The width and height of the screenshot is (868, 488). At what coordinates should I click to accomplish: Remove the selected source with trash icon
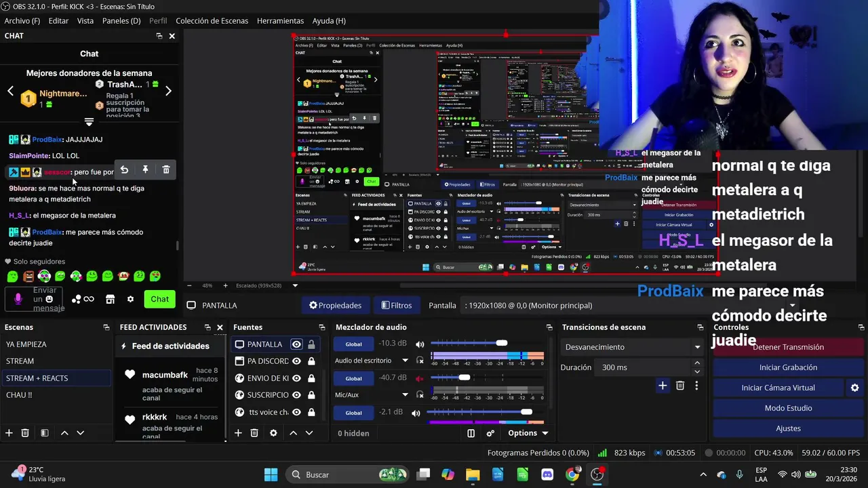[254, 433]
